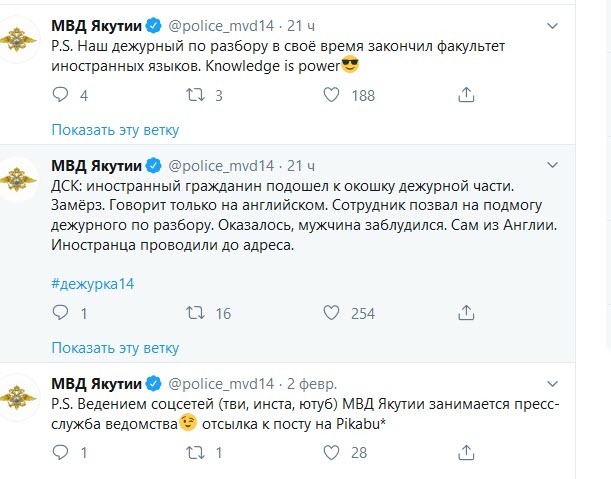The image size is (611, 479).
Task: Reply to the #дежурка14 tweet
Action: pos(60,313)
